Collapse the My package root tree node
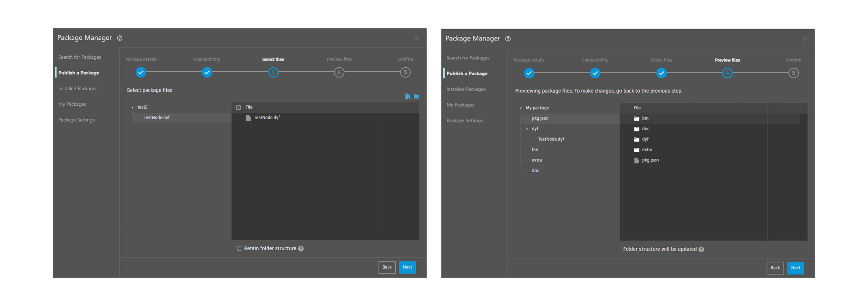Viewport: 868px width, 306px height. pyautogui.click(x=521, y=108)
